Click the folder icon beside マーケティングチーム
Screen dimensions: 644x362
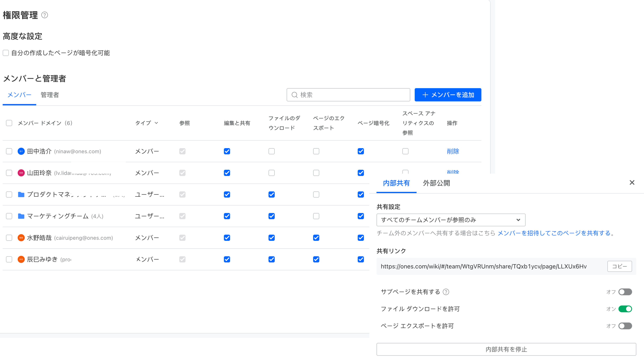pos(21,216)
